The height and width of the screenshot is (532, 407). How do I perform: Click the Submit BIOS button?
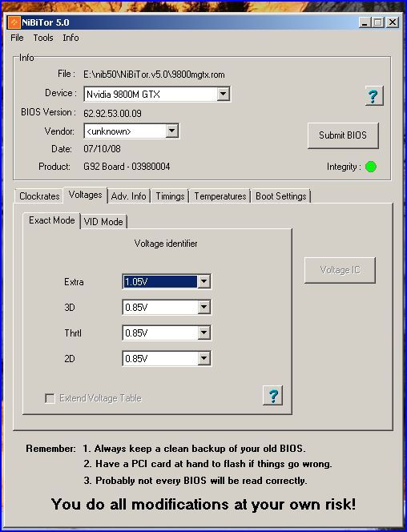[343, 135]
